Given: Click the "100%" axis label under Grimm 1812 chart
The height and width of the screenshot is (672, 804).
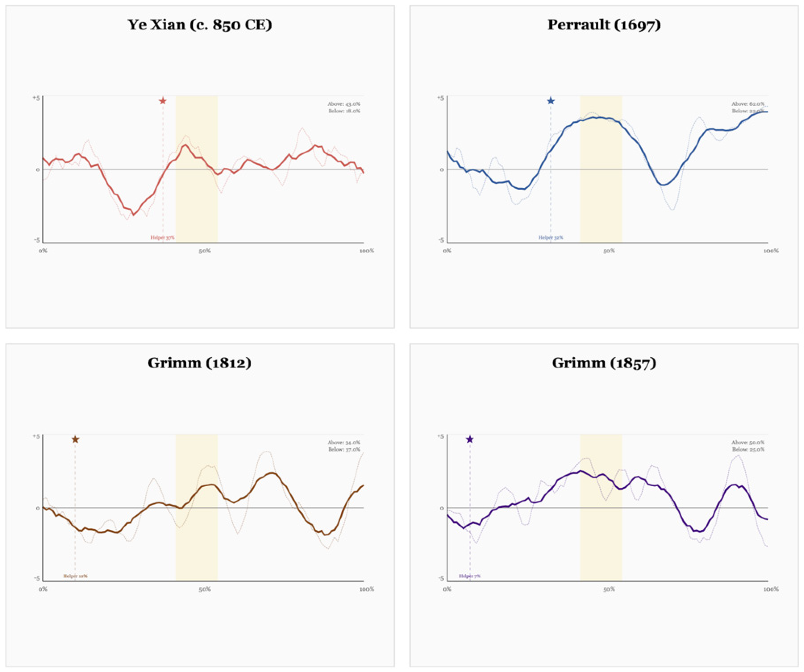Looking at the screenshot, I should tap(366, 589).
